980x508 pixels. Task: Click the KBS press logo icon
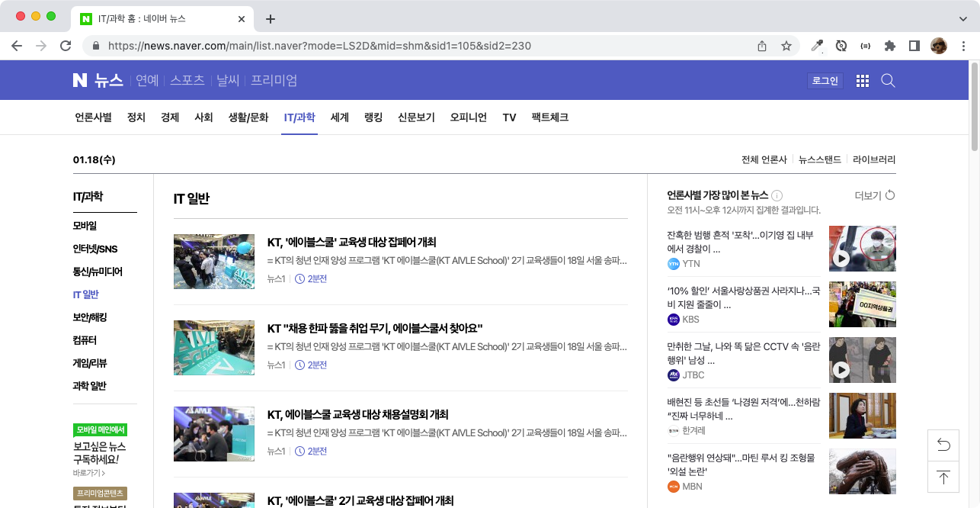(673, 320)
